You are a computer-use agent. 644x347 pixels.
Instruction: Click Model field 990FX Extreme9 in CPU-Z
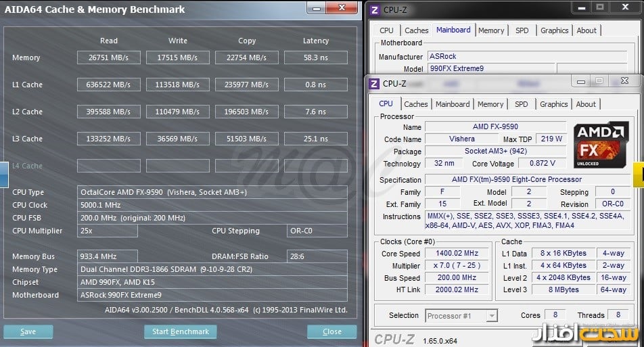(x=492, y=68)
